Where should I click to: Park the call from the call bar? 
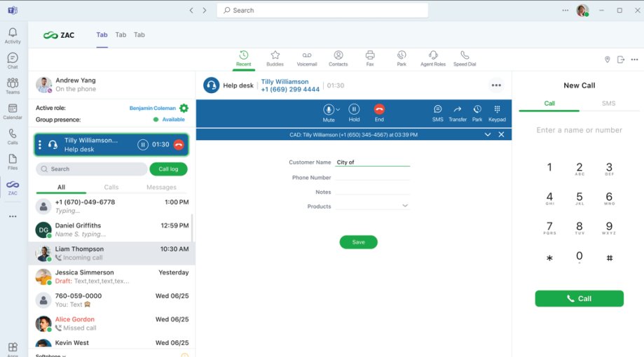click(477, 113)
